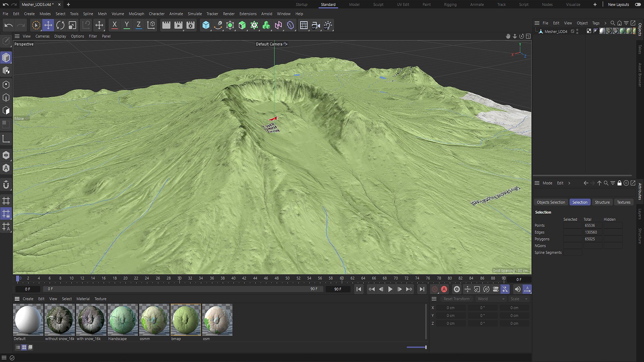Open the Objects Selection tab button

tap(551, 202)
